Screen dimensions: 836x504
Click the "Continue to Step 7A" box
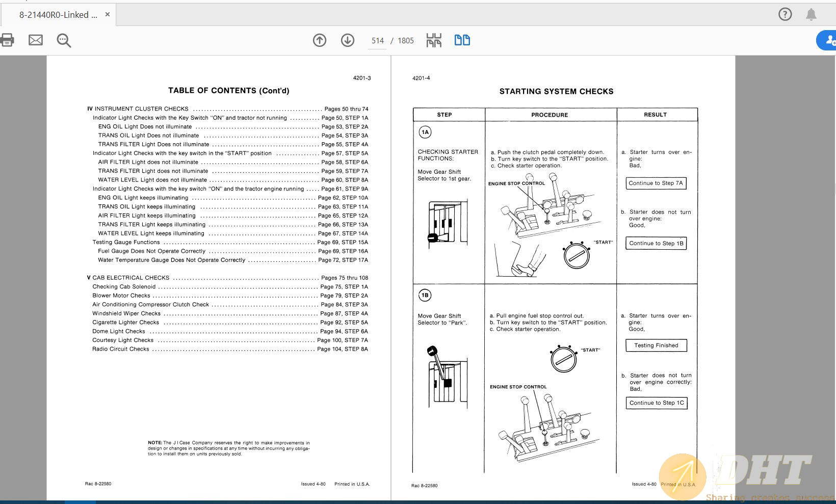[656, 183]
